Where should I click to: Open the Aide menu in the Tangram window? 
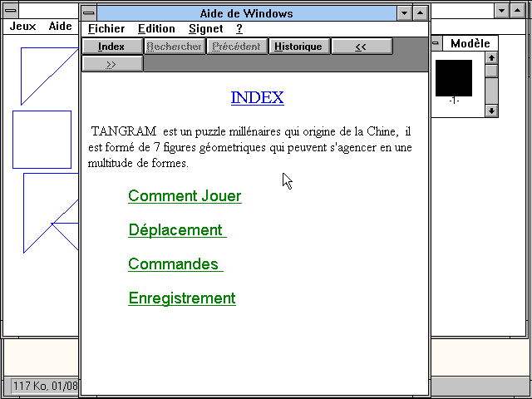(x=60, y=26)
